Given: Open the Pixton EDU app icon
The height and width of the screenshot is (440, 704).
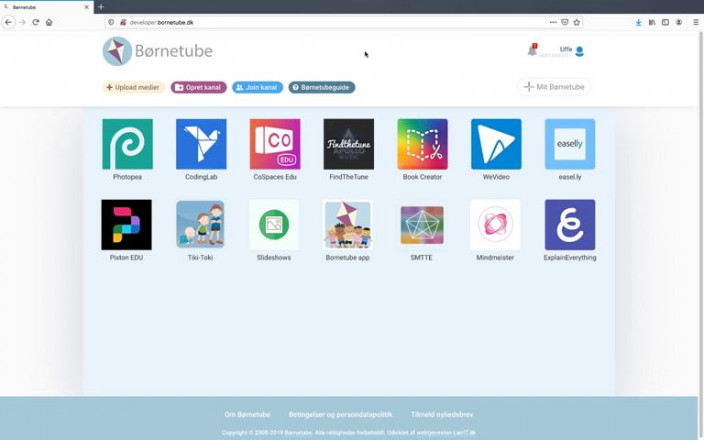Looking at the screenshot, I should pos(127,225).
